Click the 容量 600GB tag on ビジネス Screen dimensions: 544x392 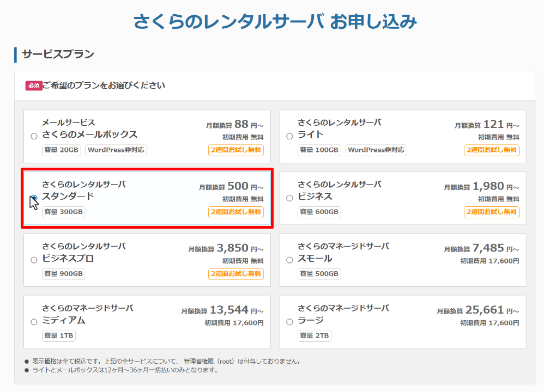coord(319,212)
